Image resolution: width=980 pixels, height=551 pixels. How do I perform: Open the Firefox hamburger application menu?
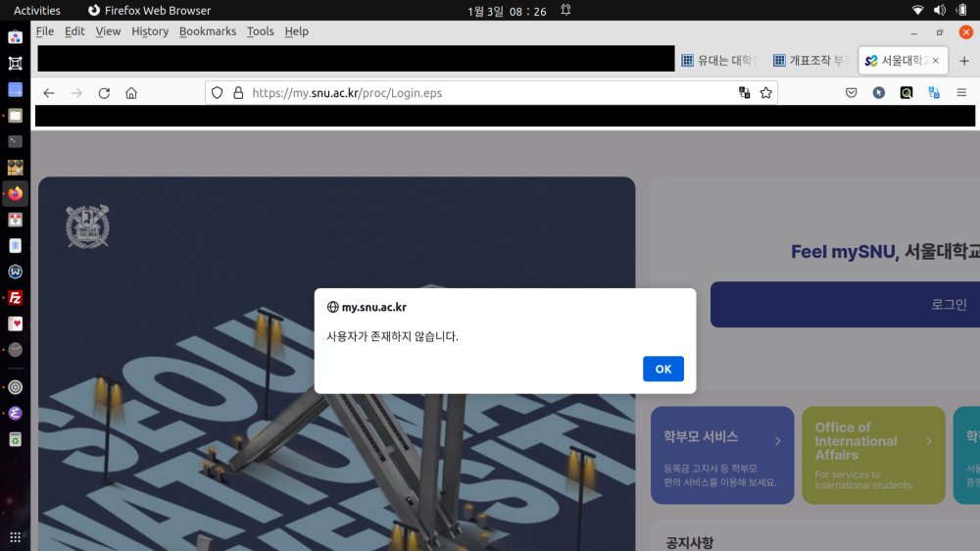coord(961,93)
